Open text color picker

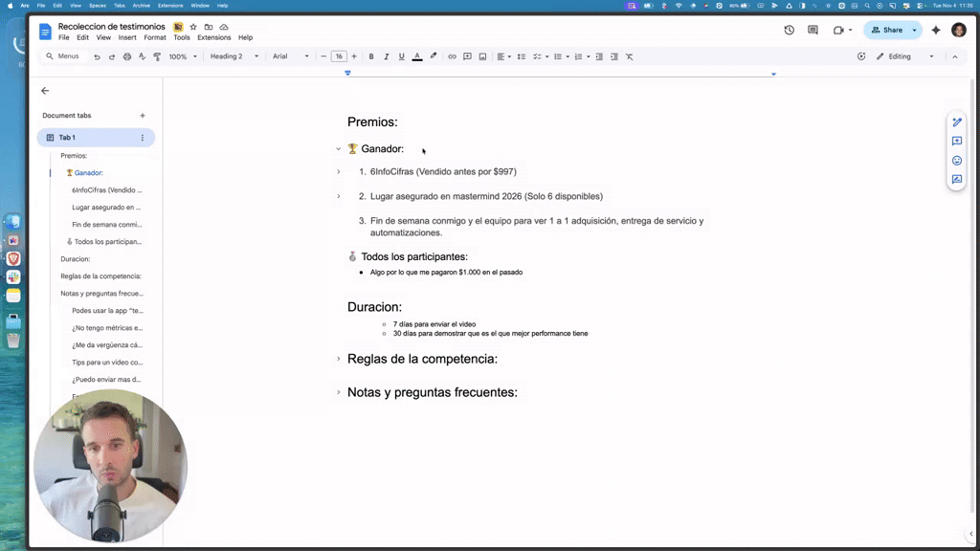417,56
